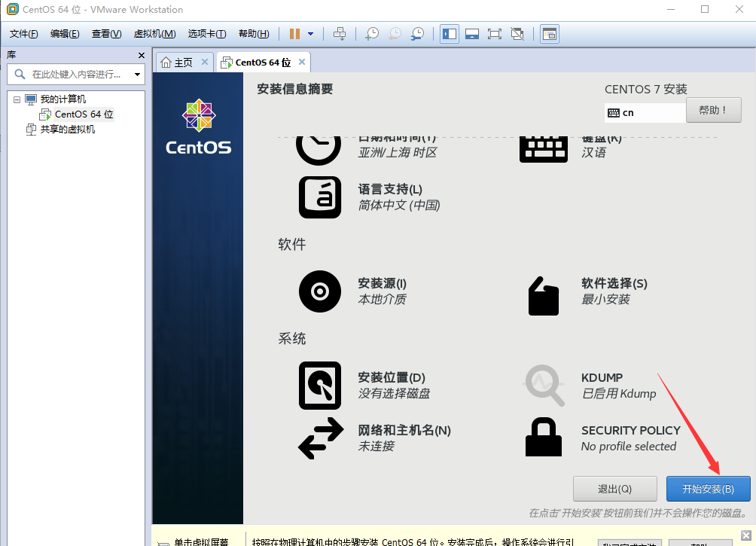Click the 没有选择磁盘 status text
756x546 pixels.
[x=394, y=394]
